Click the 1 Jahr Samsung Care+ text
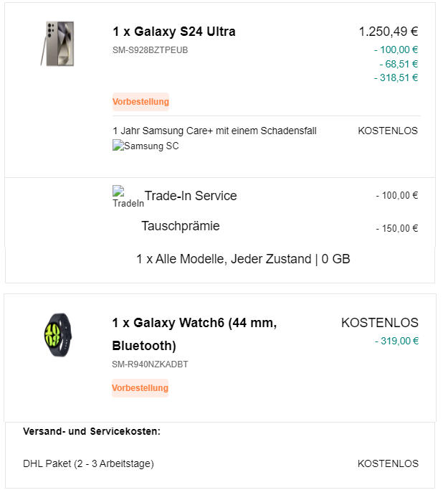 214,131
